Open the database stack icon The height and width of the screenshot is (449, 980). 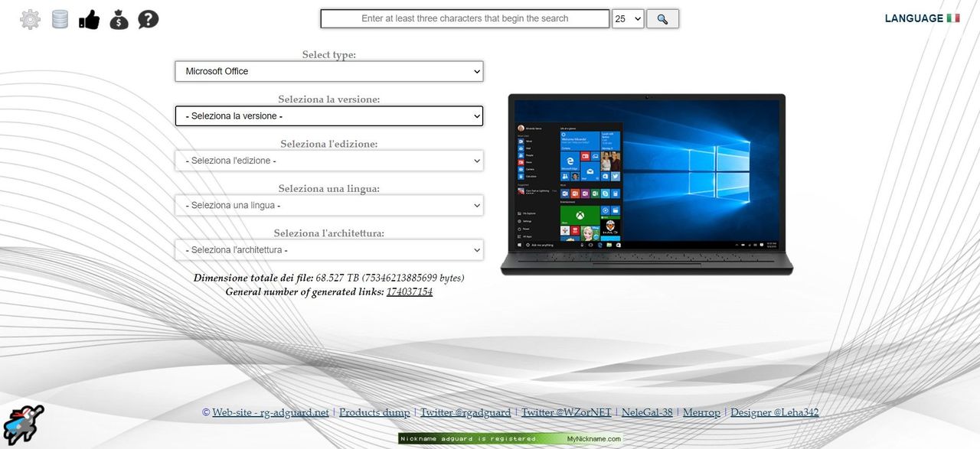(60, 19)
